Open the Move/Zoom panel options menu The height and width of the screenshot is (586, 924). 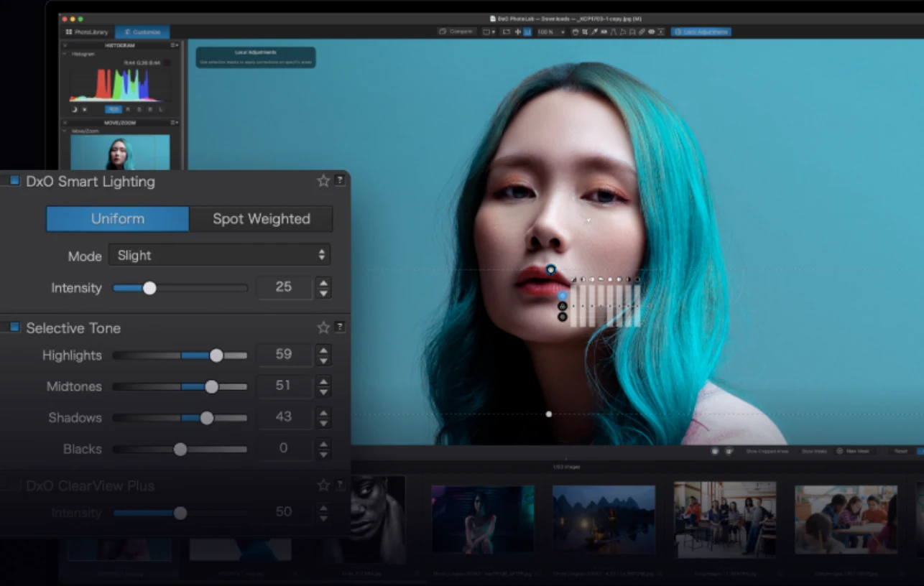[175, 123]
